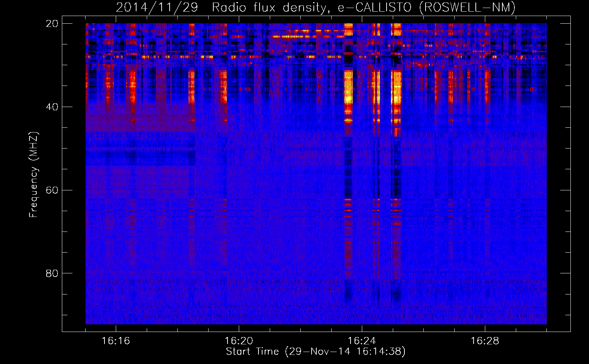Click the 16:20 time tick label
The width and height of the screenshot is (589, 364).
click(239, 341)
